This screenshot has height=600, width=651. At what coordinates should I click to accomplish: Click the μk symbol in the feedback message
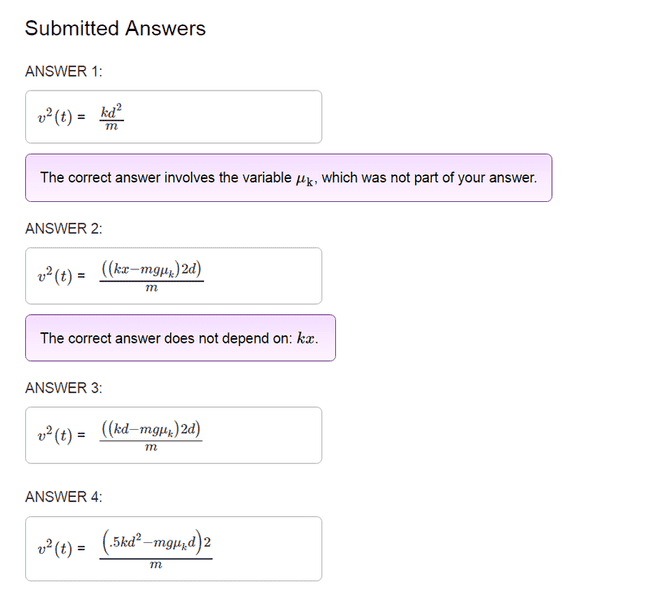point(306,179)
